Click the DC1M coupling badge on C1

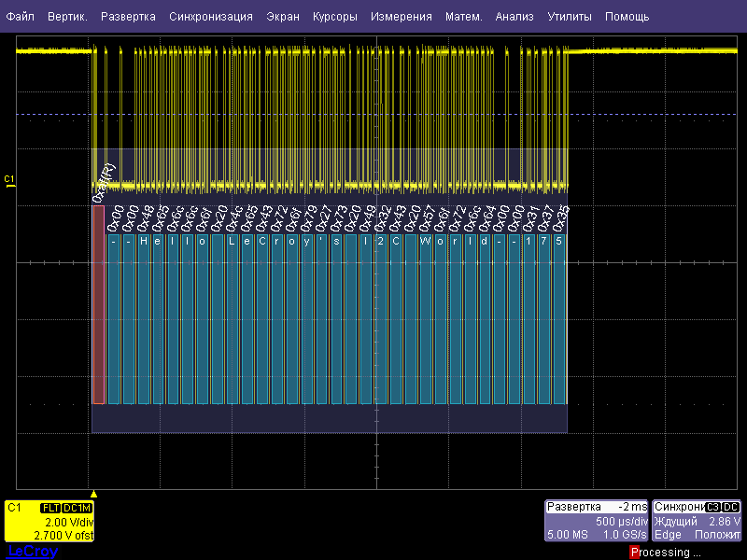[x=78, y=508]
